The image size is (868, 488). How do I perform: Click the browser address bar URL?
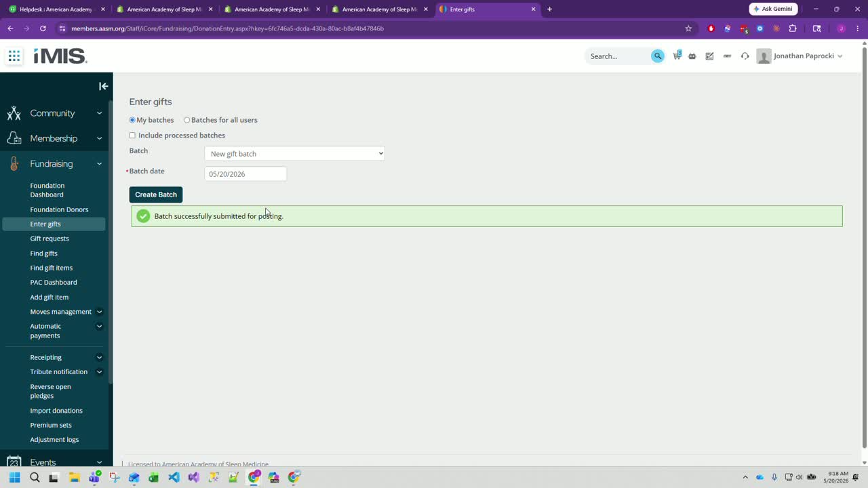pos(227,28)
